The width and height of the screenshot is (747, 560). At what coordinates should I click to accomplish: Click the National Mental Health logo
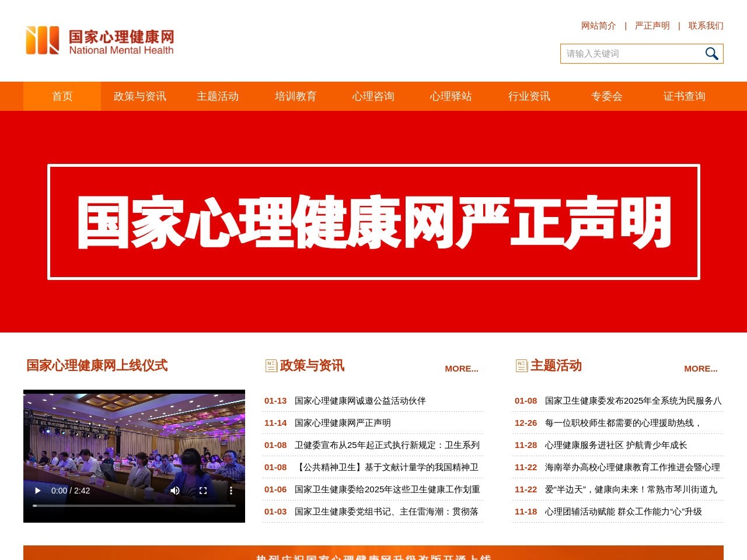pos(100,40)
